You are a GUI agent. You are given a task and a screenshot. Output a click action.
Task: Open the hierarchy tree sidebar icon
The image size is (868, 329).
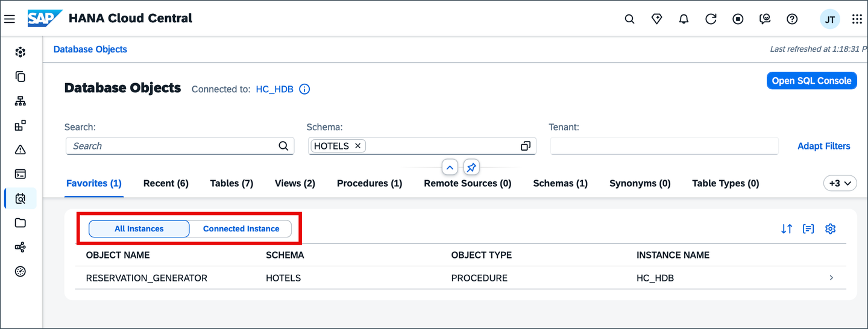(20, 101)
